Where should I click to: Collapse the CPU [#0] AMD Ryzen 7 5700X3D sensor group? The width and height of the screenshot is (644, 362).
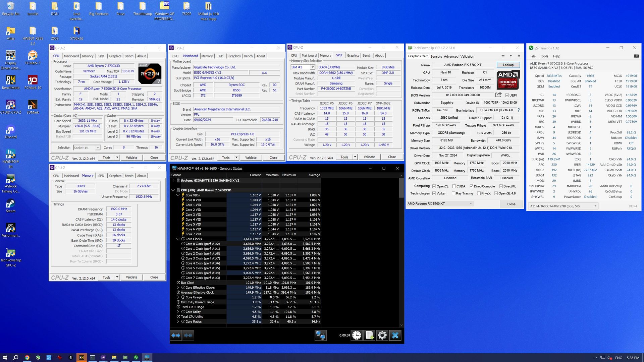click(x=173, y=190)
